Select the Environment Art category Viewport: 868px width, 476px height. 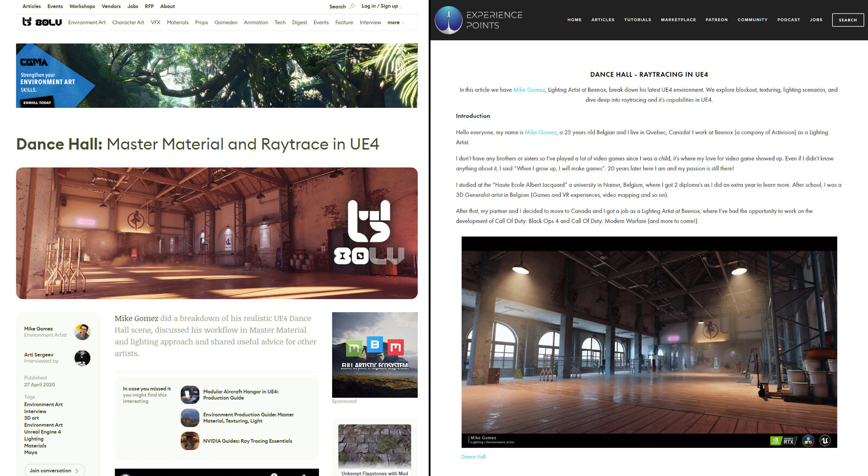[x=87, y=23]
